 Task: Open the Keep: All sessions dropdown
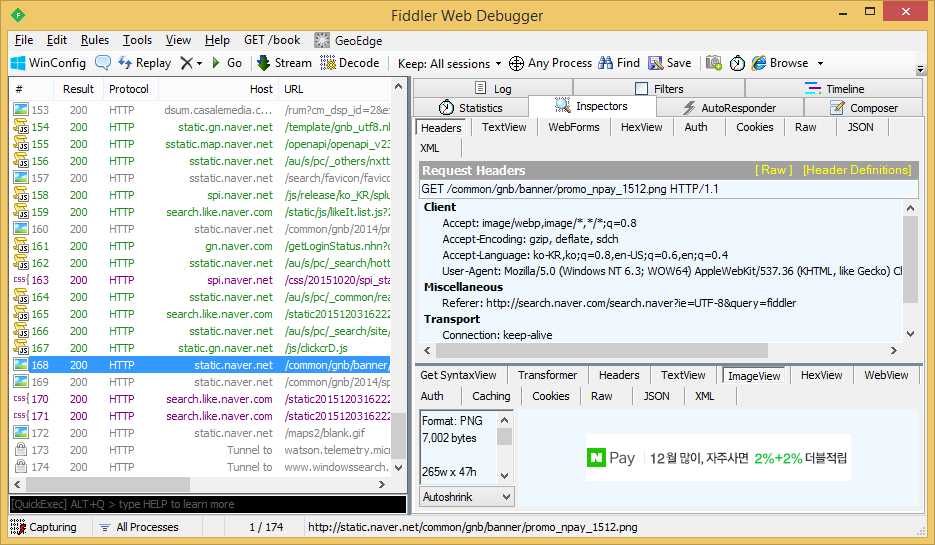[x=451, y=63]
